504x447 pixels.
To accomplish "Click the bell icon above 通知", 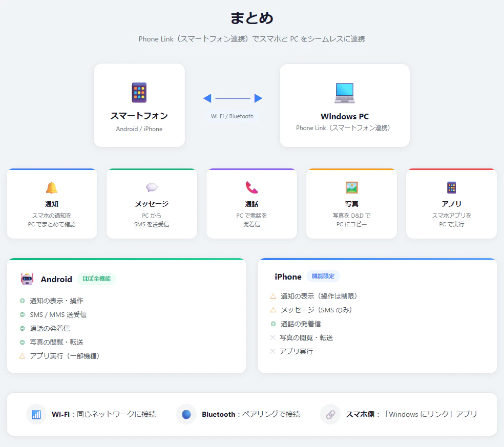I will click(52, 188).
